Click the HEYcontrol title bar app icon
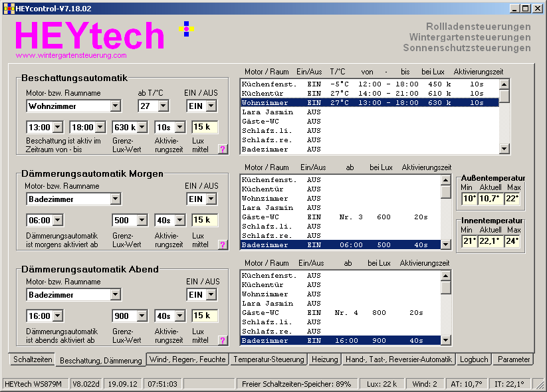The image size is (547, 392). click(x=9, y=9)
